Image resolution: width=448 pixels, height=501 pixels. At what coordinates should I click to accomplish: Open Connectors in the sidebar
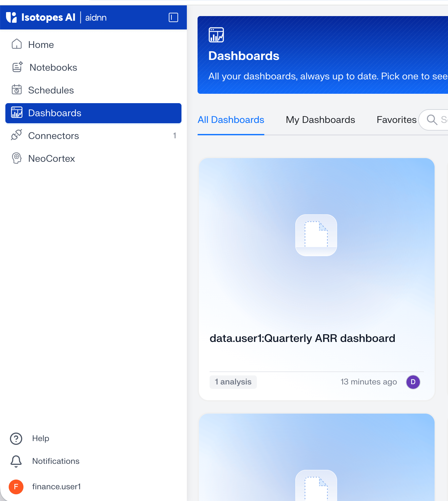point(93,136)
